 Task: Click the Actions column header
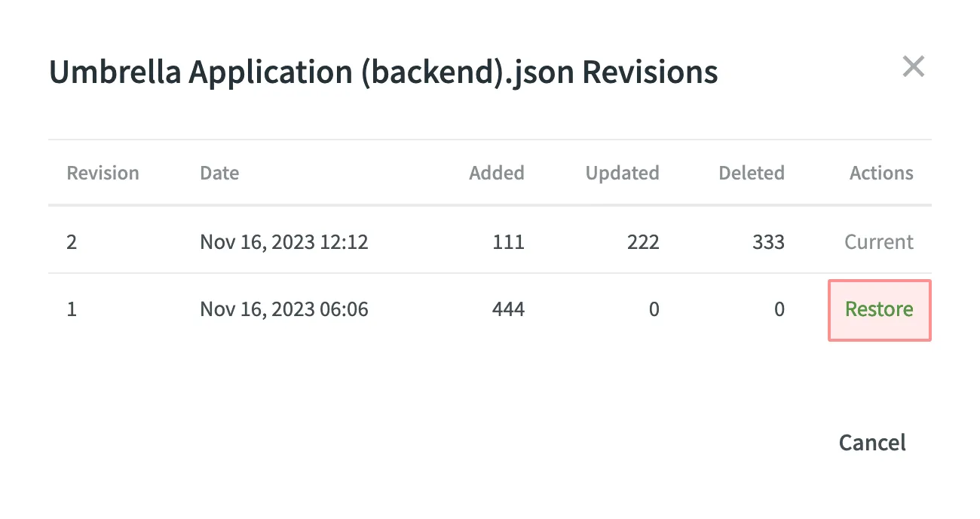tap(880, 174)
